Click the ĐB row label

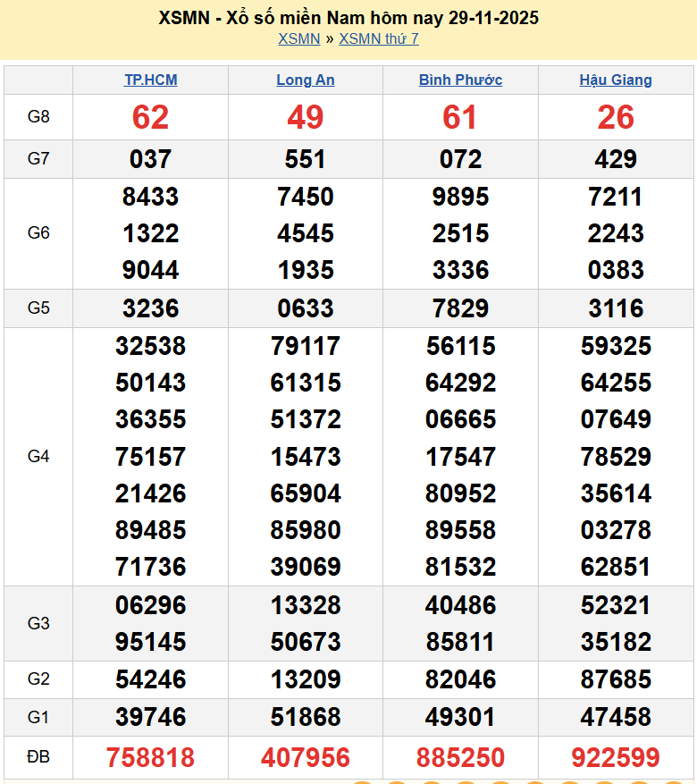[38, 757]
